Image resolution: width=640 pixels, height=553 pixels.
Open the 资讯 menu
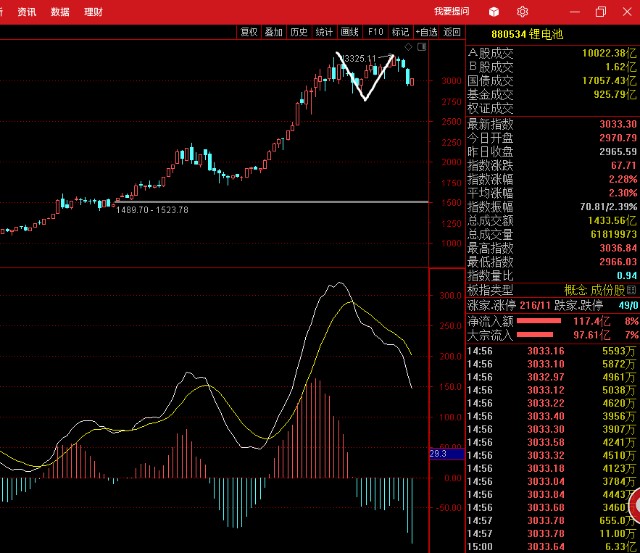(x=27, y=12)
